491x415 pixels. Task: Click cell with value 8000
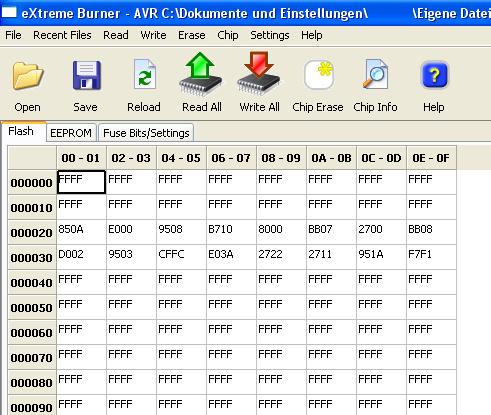pyautogui.click(x=281, y=232)
